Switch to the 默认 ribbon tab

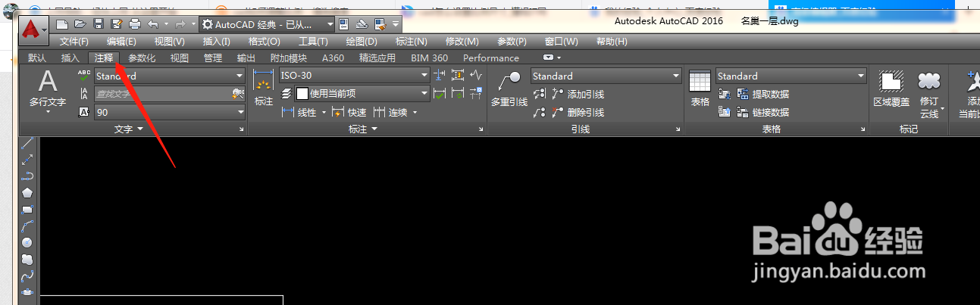click(37, 58)
